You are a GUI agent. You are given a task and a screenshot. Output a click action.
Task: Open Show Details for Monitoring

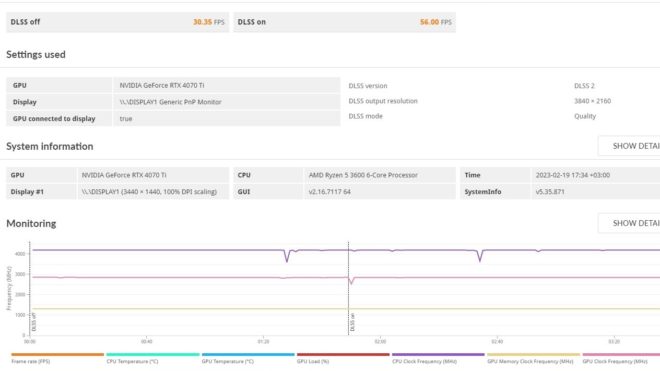tap(630, 223)
